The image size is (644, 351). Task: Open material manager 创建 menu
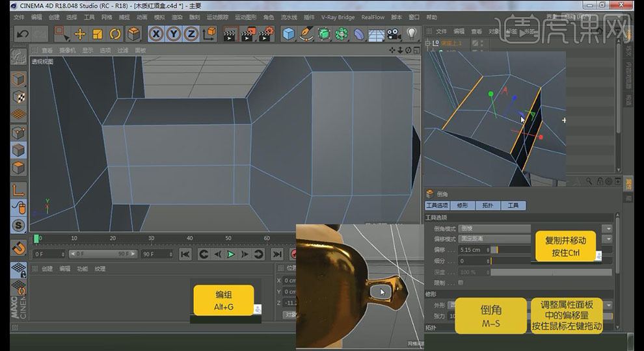[47, 268]
